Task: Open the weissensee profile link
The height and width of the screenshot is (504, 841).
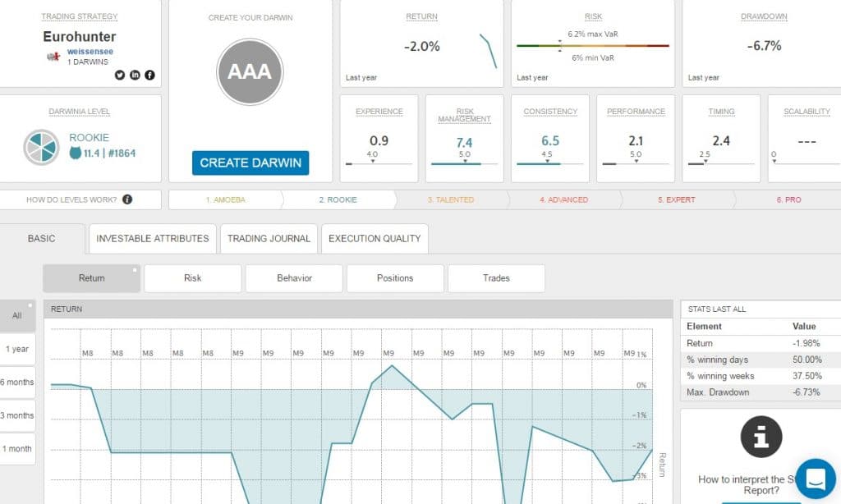Action: click(x=90, y=52)
